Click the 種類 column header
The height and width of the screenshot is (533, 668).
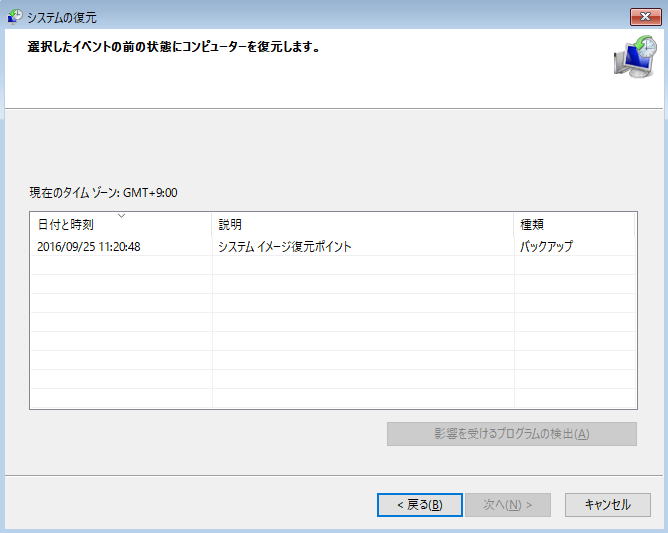(x=574, y=225)
